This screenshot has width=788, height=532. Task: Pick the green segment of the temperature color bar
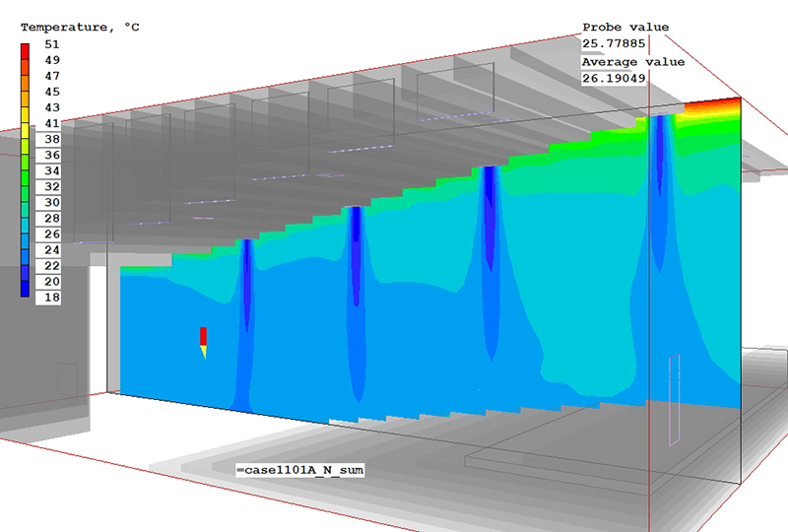[x=25, y=178]
